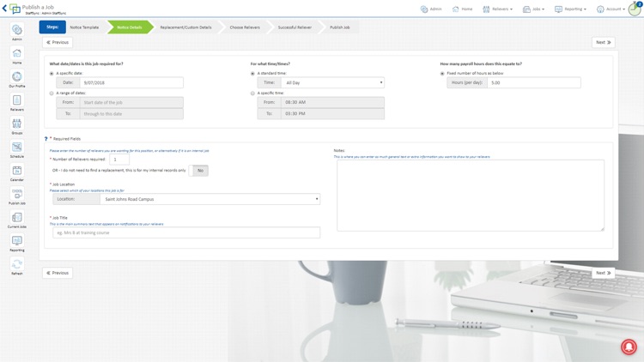Select the Replacement/Custom Details step
This screenshot has height=362, width=644.
pyautogui.click(x=185, y=27)
